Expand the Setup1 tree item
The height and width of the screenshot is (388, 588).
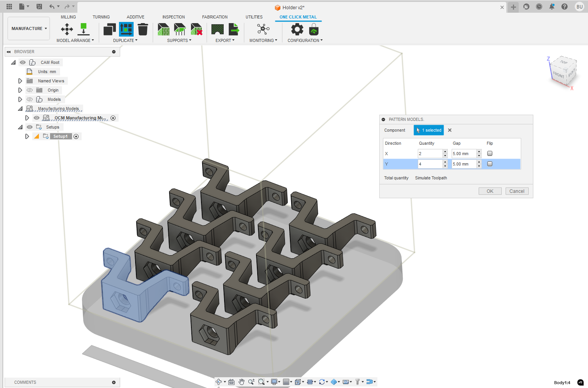click(x=27, y=136)
